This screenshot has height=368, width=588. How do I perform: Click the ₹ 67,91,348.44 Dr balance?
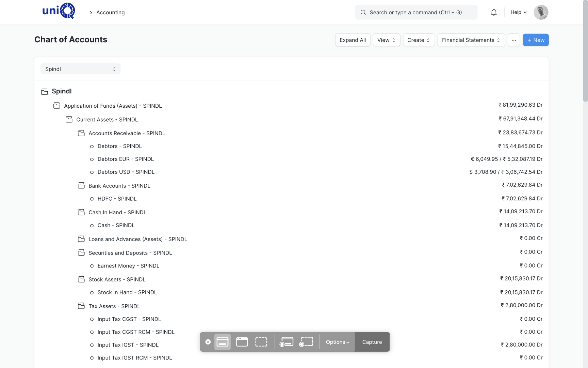point(521,119)
